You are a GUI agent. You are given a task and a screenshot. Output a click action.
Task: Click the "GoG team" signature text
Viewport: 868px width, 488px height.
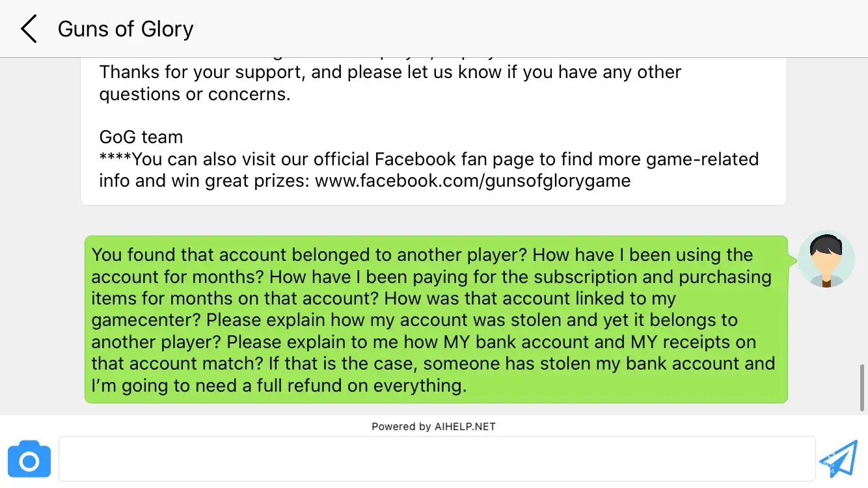141,137
